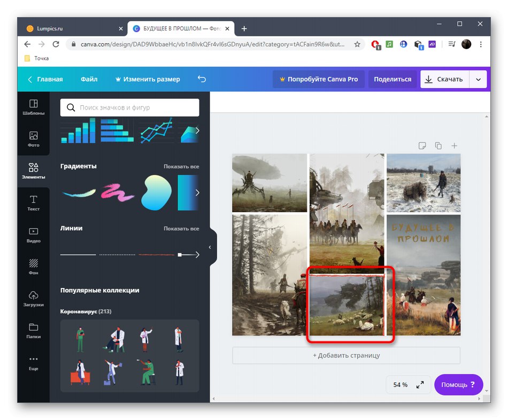
Task: Click Попробуйте Canva Pro button
Action: [319, 79]
